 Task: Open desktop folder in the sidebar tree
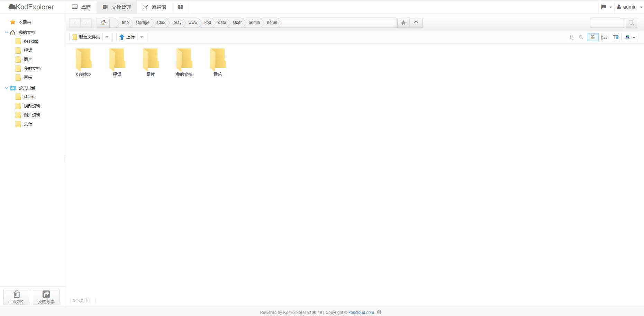31,41
